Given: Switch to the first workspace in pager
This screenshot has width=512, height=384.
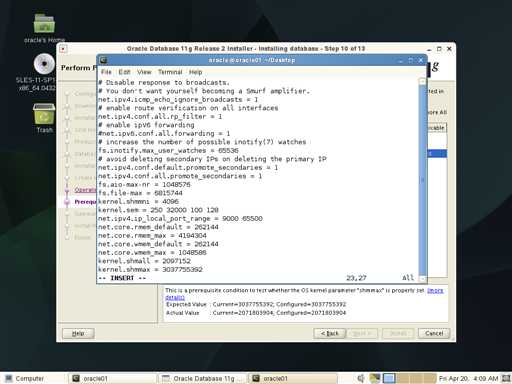Looking at the screenshot, I should click(389, 378).
